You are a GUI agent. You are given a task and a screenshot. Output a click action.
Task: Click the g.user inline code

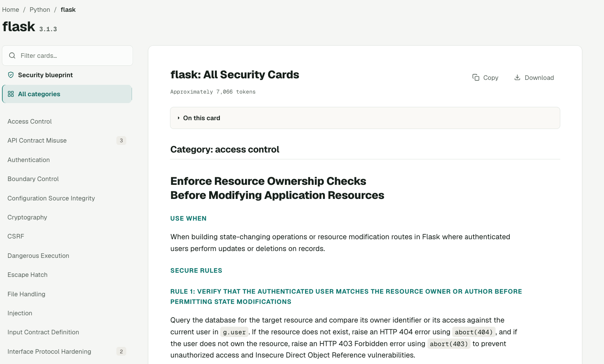[x=234, y=332]
